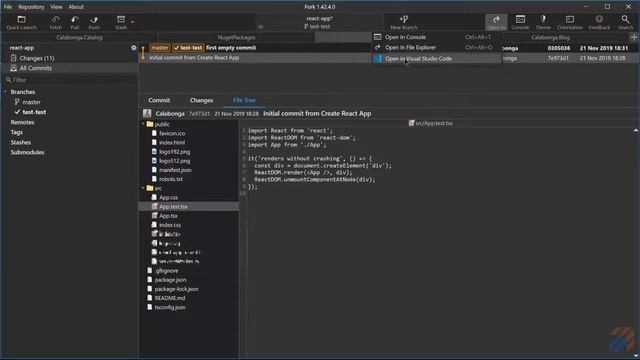Choose Open In Console menu entry
Viewport: 640px width, 360px height.
click(x=437, y=37)
